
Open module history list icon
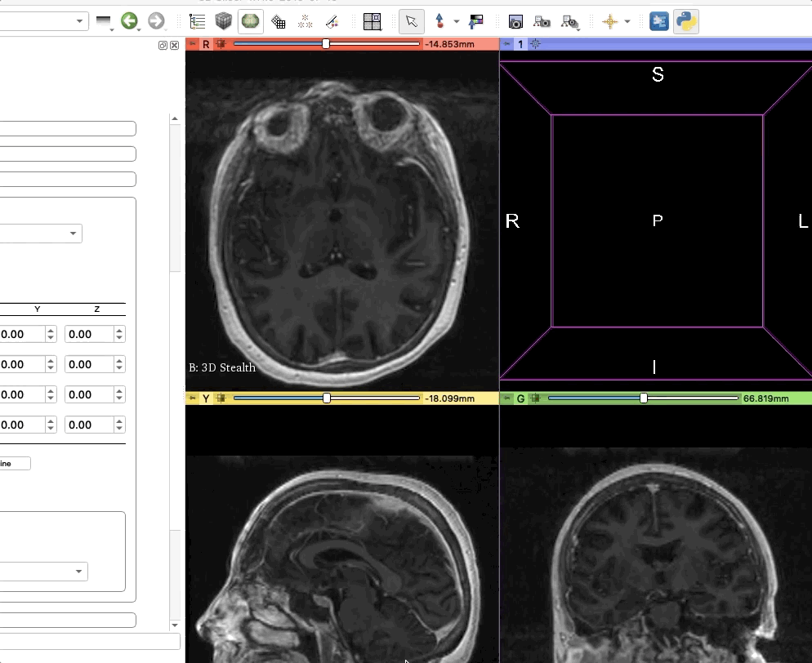click(104, 21)
